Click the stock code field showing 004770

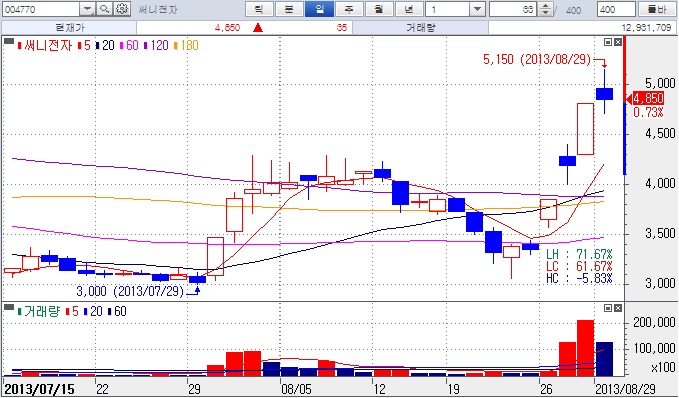(41, 9)
